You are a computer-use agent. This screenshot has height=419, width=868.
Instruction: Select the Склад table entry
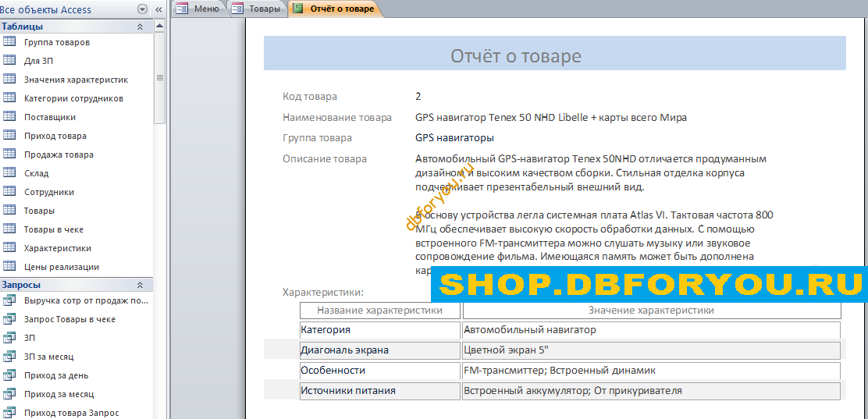pos(37,173)
